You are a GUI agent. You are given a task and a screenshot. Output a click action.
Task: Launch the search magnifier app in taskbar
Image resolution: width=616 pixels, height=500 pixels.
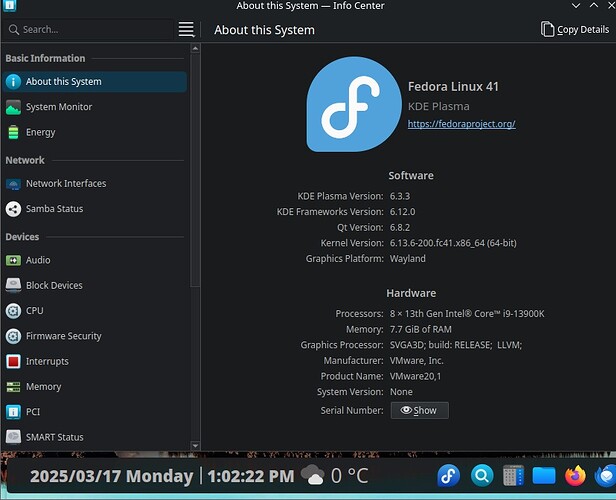(x=482, y=476)
